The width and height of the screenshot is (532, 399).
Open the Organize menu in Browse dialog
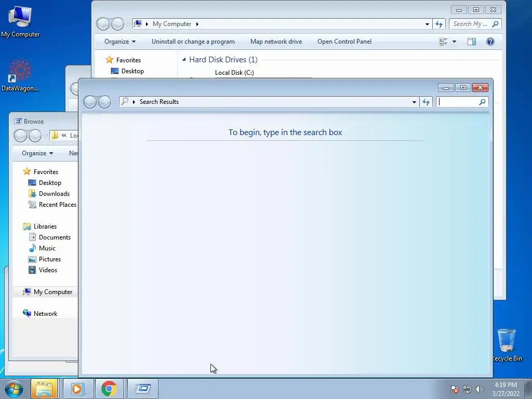pos(37,153)
